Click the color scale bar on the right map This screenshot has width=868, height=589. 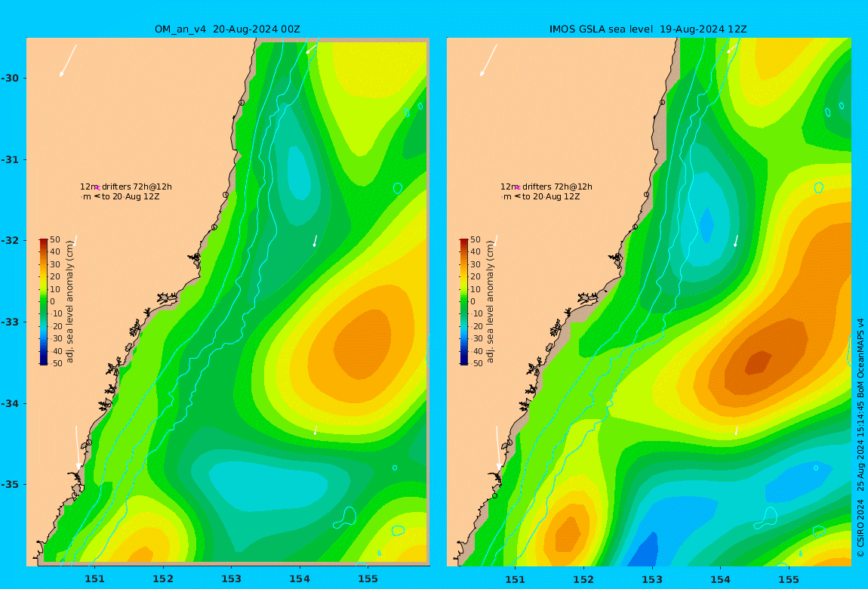pyautogui.click(x=464, y=302)
